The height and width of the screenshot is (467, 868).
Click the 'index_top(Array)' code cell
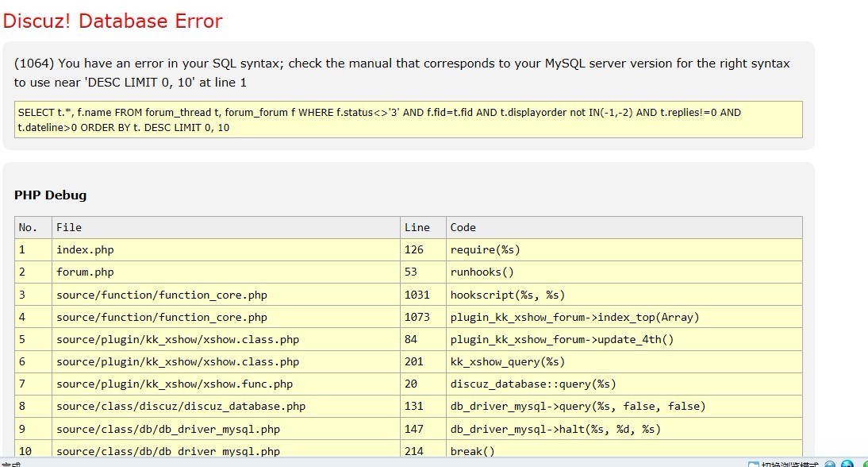(x=624, y=317)
